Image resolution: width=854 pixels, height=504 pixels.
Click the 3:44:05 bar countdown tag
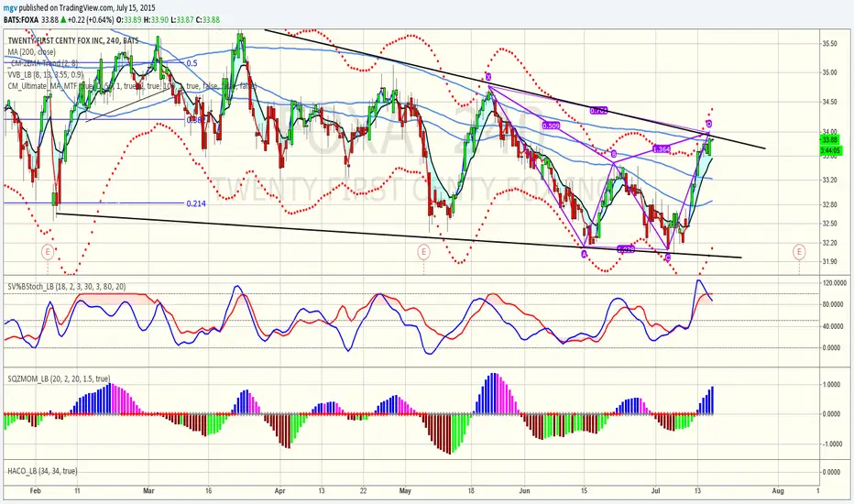[831, 150]
